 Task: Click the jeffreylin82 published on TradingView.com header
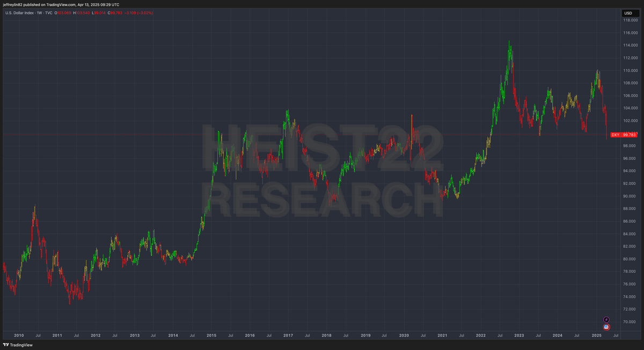[x=61, y=5]
